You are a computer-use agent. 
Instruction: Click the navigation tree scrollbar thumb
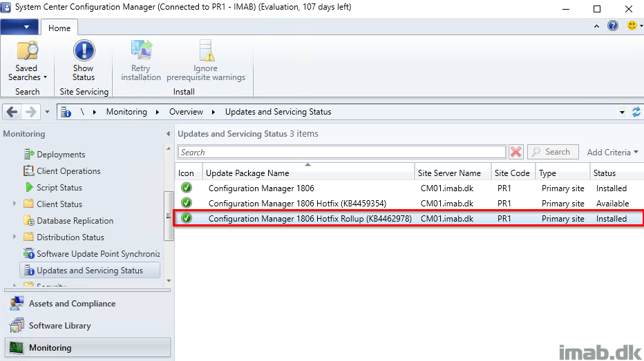point(169,216)
